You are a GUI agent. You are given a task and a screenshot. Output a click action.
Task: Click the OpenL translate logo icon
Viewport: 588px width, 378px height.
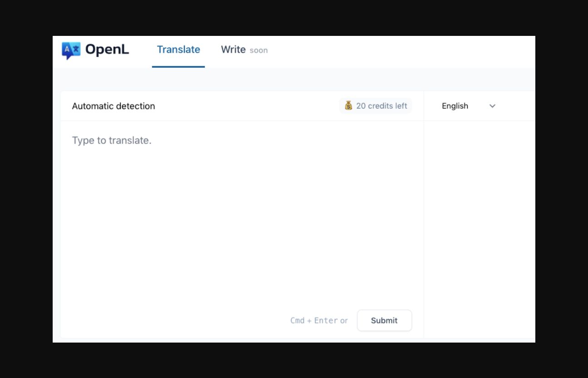(71, 50)
